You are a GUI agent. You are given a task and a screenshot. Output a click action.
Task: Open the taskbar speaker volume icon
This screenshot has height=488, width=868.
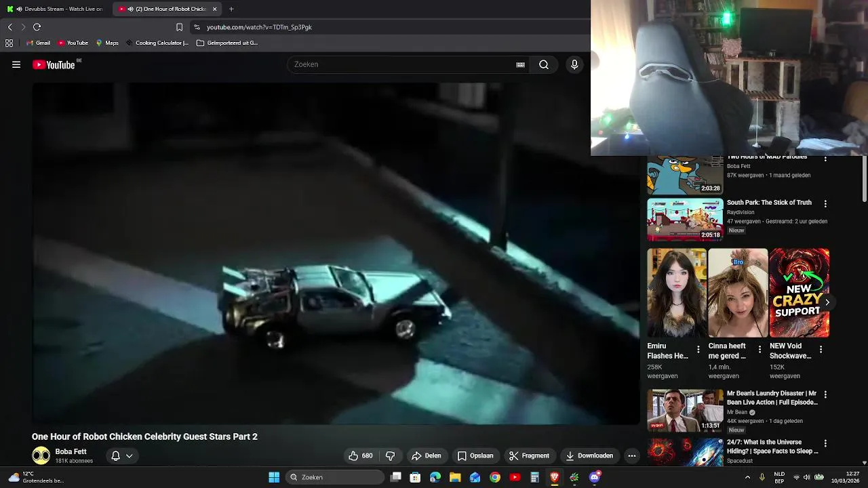807,477
